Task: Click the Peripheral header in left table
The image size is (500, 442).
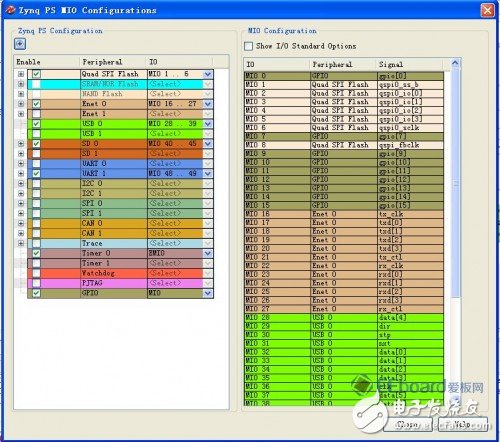Action: point(113,62)
